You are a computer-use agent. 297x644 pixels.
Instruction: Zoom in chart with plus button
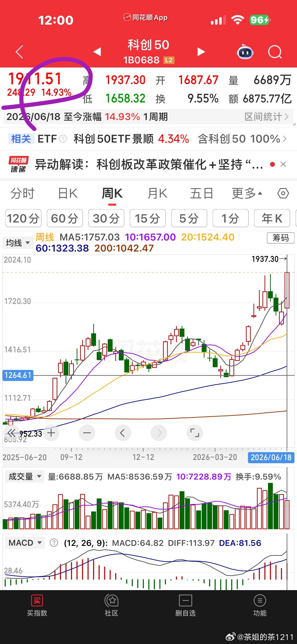pos(51,433)
